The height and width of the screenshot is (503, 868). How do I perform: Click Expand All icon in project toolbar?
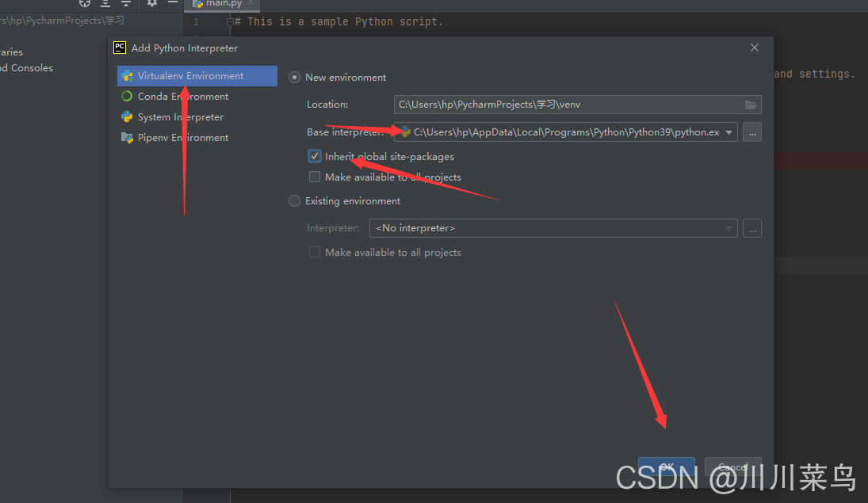point(105,3)
